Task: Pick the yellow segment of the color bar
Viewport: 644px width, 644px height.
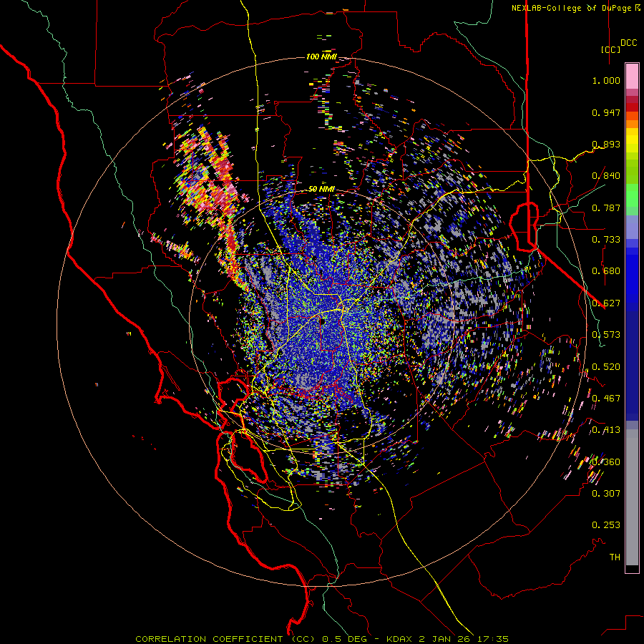Action: point(632,140)
